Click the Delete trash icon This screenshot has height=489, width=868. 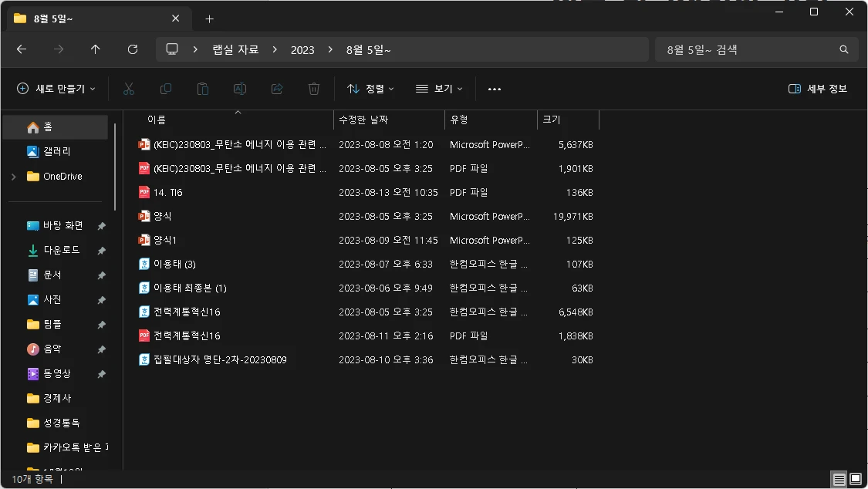pos(314,89)
